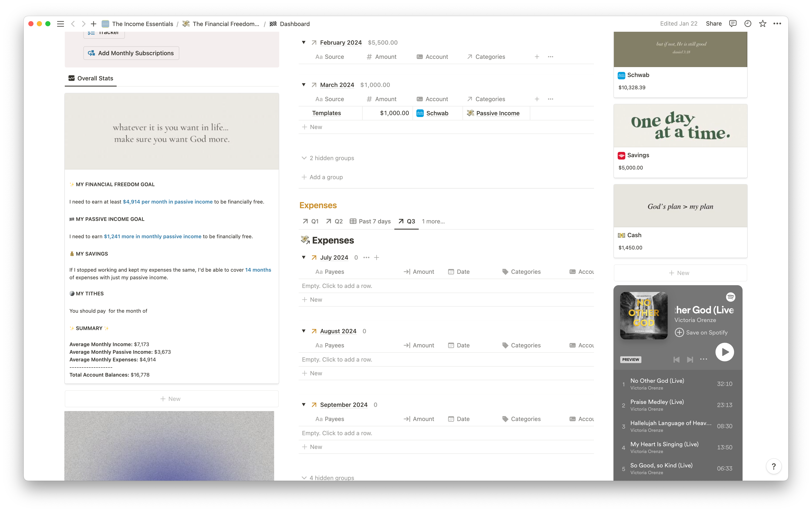Open the help question mark button
The image size is (812, 512).
[773, 466]
